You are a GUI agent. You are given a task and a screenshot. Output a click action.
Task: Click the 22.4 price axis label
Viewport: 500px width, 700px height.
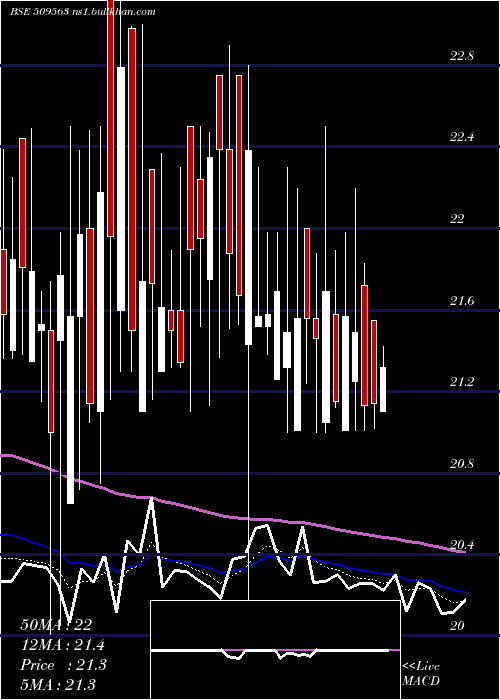462,138
